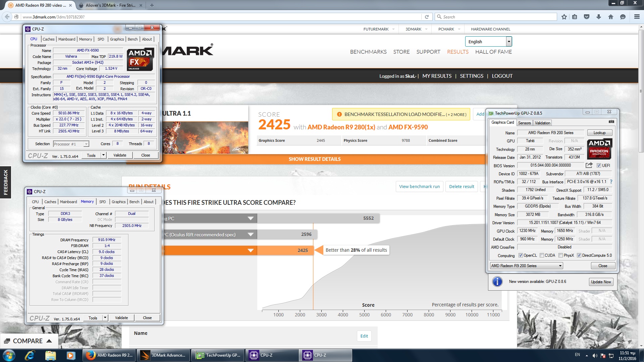Click the Pocket icon in the browser toolbar

587,17
